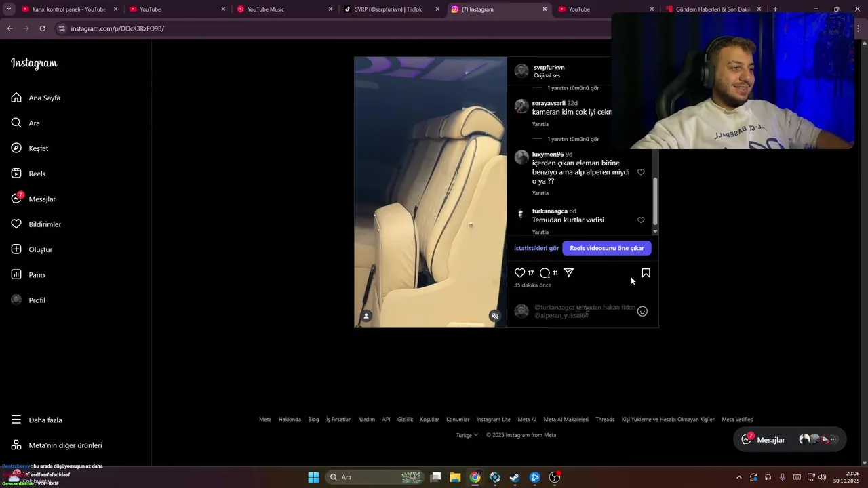
Task: Open Türkçe language dropdown in footer
Action: (x=467, y=435)
